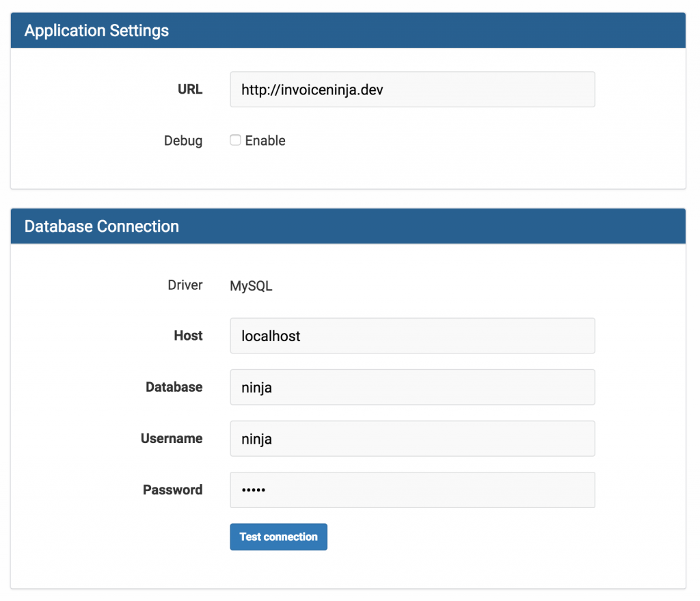Screen dimensions: 700x601
Task: Click the Database label
Action: tap(174, 387)
